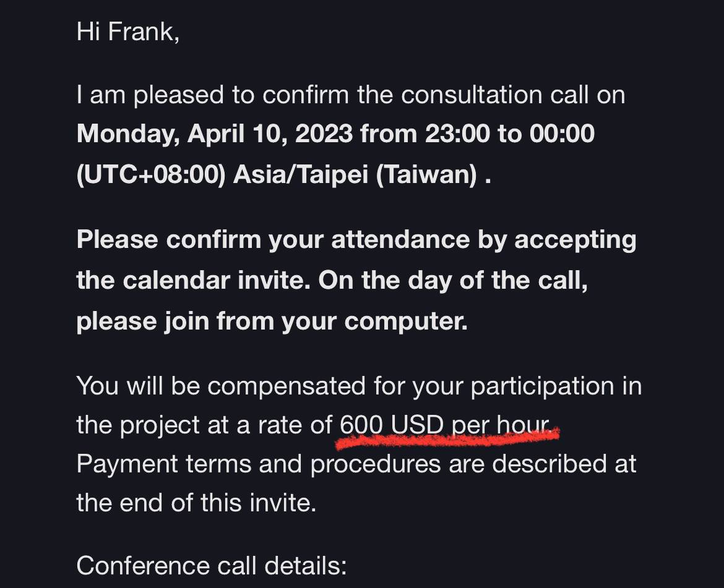Click the word "consultation" in first sentence
Screen dimensions: 724x588
point(472,95)
